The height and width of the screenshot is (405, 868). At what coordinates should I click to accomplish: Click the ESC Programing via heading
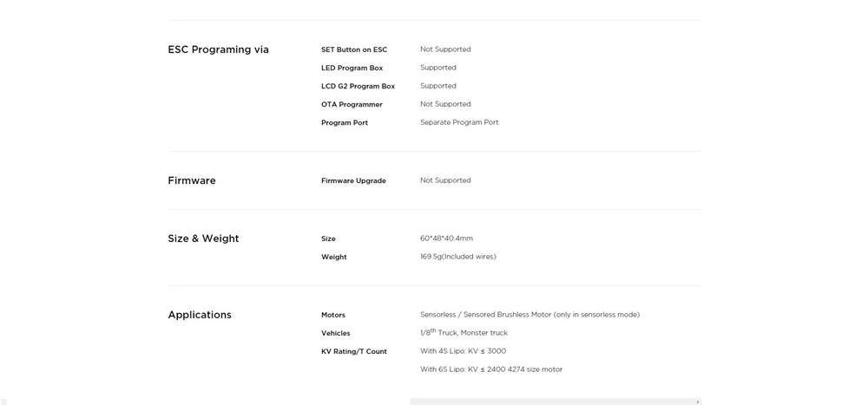[x=218, y=49]
